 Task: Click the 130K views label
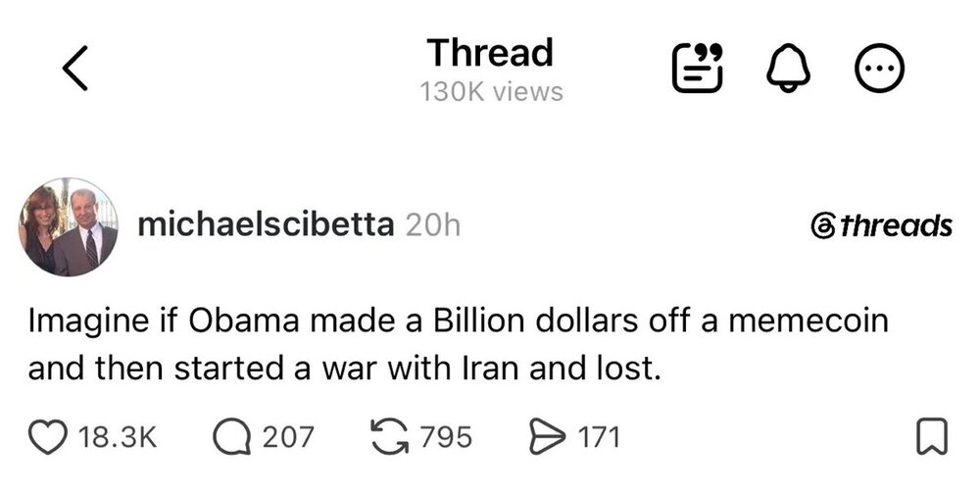(x=491, y=92)
